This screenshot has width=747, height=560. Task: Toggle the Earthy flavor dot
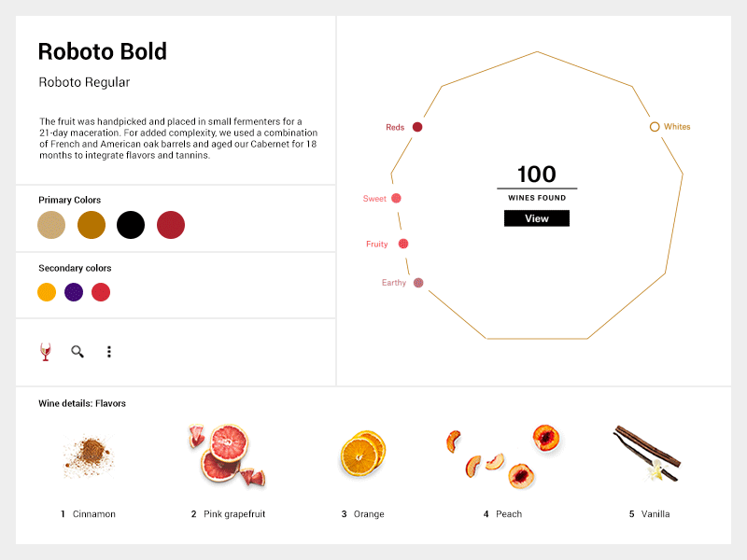pyautogui.click(x=418, y=283)
